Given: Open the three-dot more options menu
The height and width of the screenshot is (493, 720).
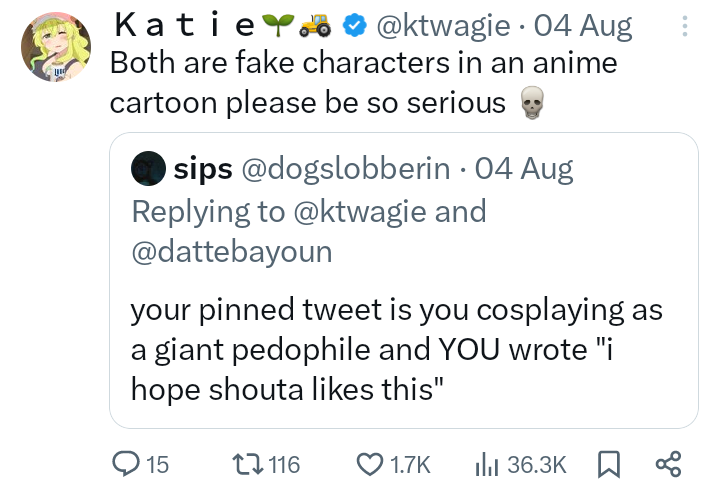Looking at the screenshot, I should (684, 26).
